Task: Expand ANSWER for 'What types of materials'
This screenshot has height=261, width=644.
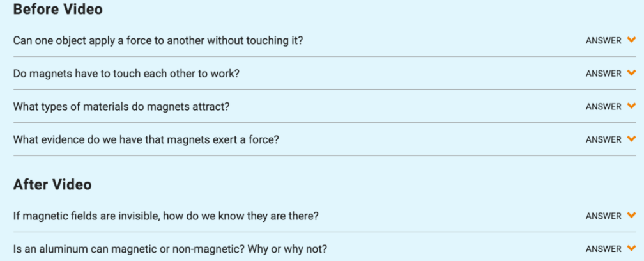Action: (603, 106)
